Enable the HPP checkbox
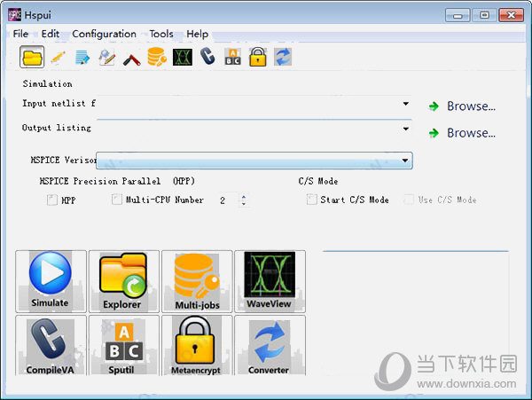The width and height of the screenshot is (532, 400). coord(52,200)
